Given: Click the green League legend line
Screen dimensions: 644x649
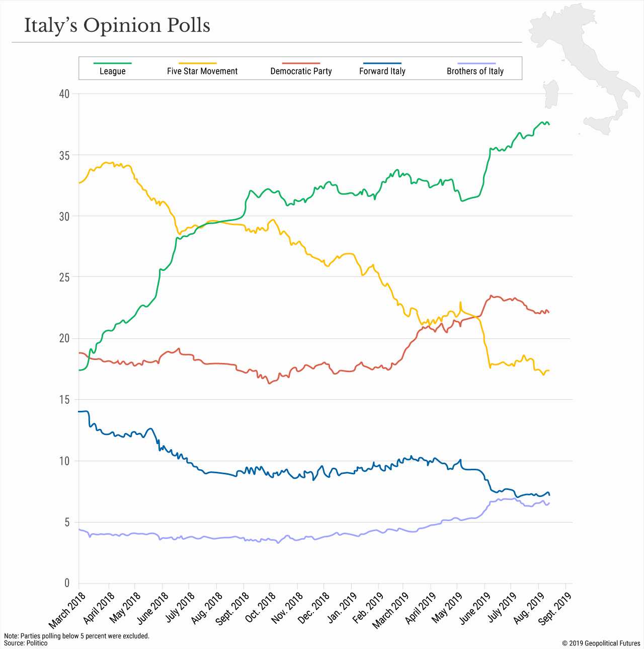Looking at the screenshot, I should click(112, 63).
